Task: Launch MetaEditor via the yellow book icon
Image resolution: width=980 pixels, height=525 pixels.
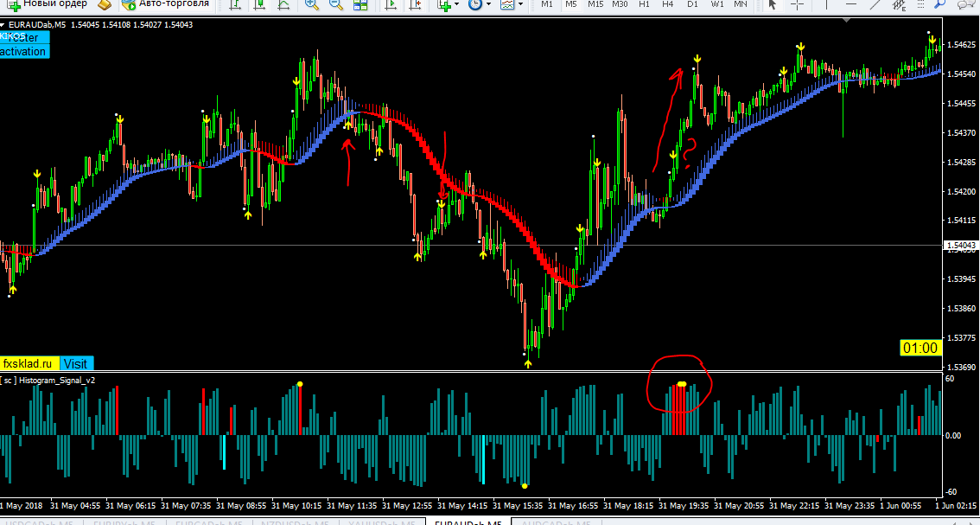Action: (105, 4)
